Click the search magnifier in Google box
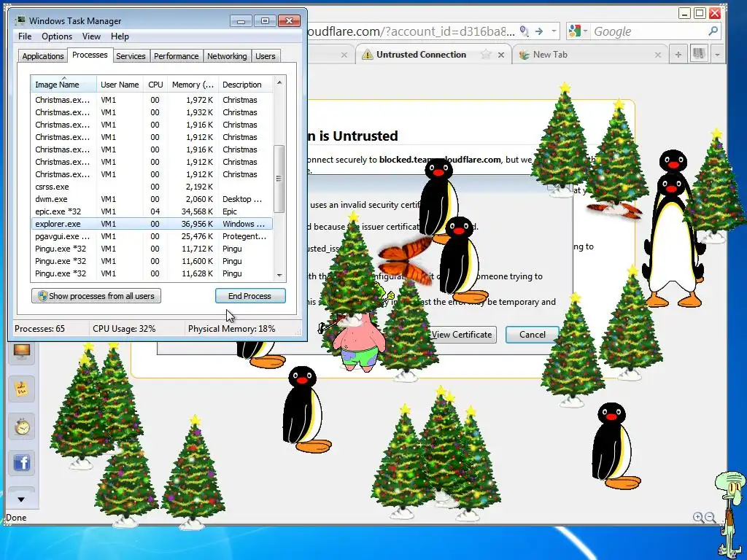The height and width of the screenshot is (560, 747). point(713,31)
